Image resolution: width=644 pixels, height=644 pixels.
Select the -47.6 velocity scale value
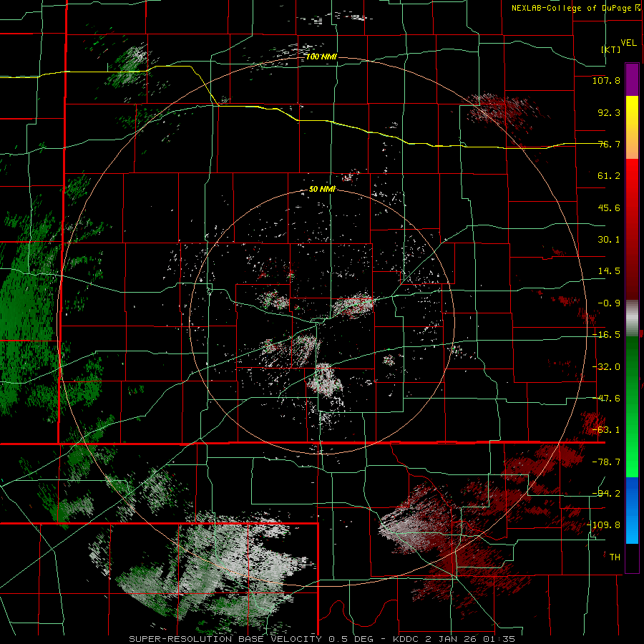point(606,399)
